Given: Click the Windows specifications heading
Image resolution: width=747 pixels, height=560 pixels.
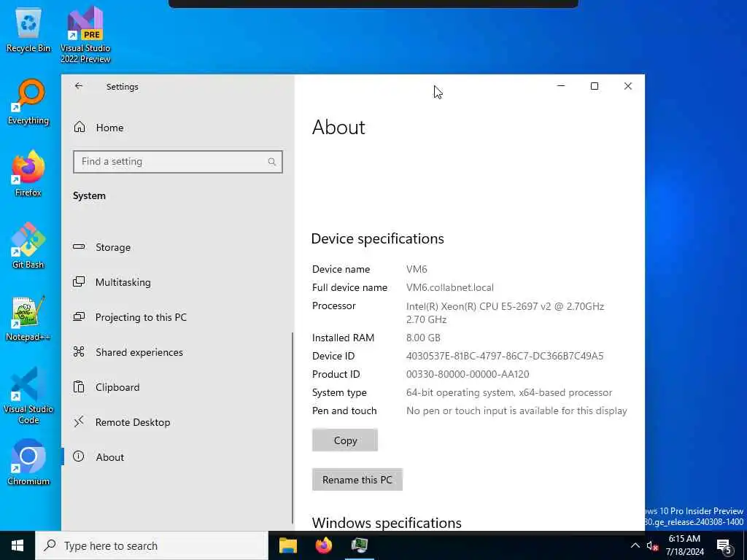Looking at the screenshot, I should coord(387,523).
